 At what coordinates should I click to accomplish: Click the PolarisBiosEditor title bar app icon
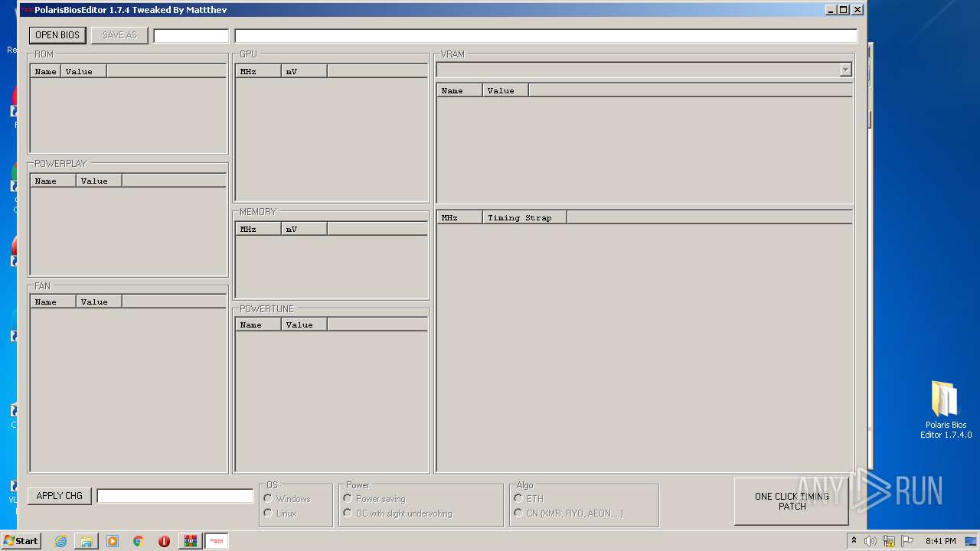click(26, 10)
